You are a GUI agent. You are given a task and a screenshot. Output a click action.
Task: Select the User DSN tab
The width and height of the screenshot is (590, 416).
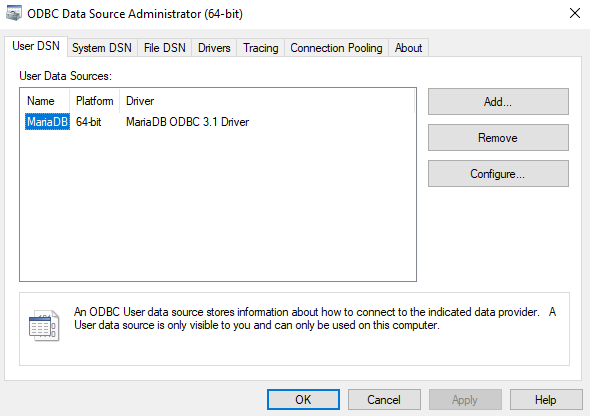click(x=36, y=46)
